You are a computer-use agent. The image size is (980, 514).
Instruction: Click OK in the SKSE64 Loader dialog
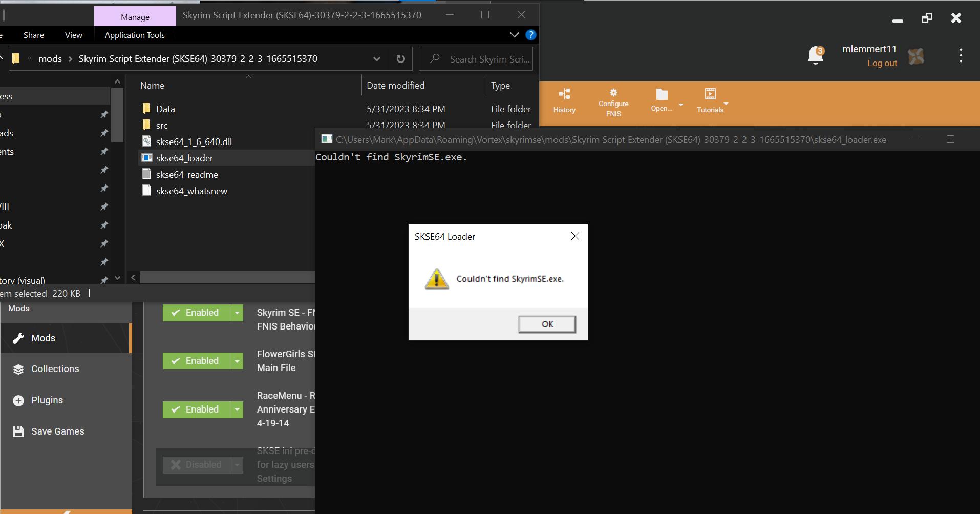click(547, 324)
